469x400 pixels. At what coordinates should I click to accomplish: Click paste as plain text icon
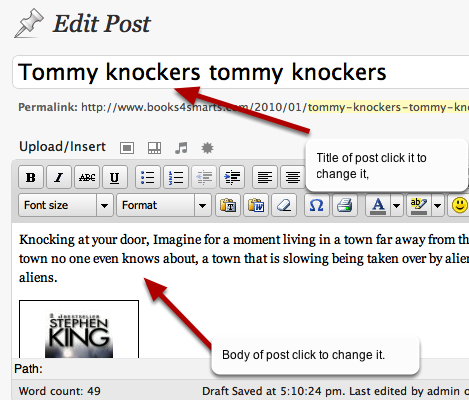point(228,205)
